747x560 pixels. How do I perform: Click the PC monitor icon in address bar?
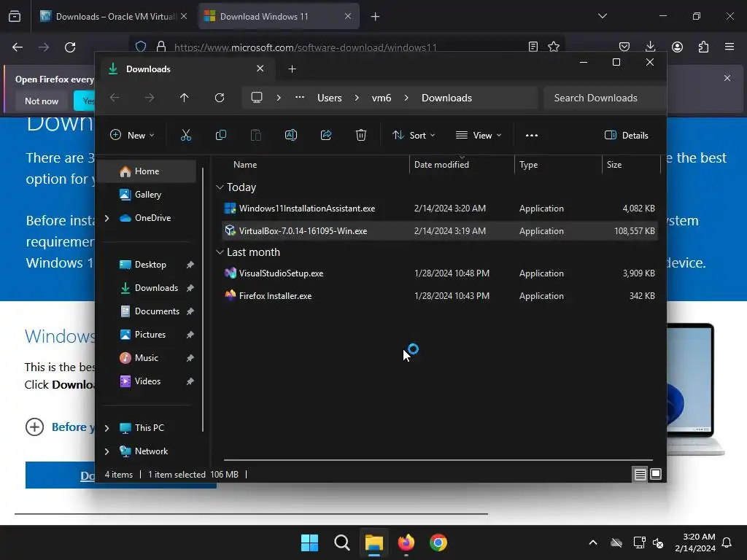pos(257,98)
